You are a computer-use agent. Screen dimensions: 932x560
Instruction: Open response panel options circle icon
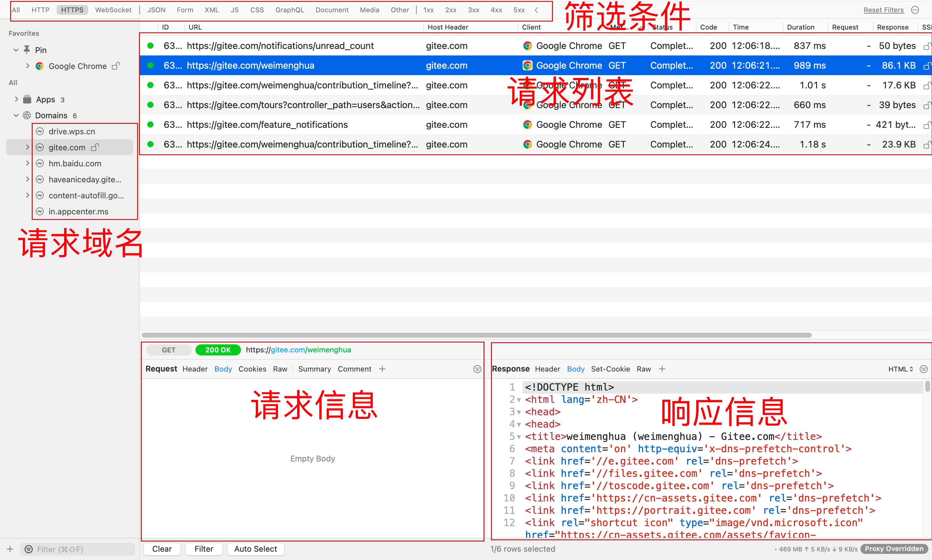coord(923,369)
